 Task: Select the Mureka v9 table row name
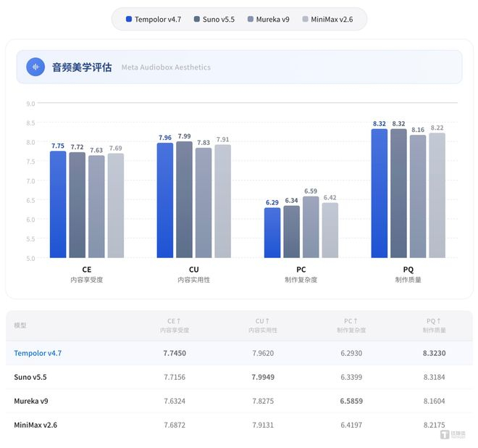[x=31, y=401]
